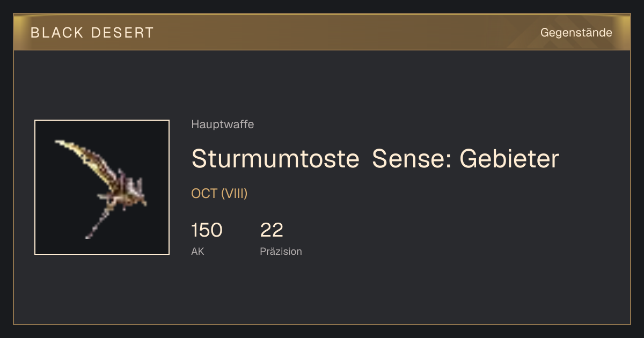644x338 pixels.
Task: Click the AK stat label
Action: pyautogui.click(x=197, y=251)
